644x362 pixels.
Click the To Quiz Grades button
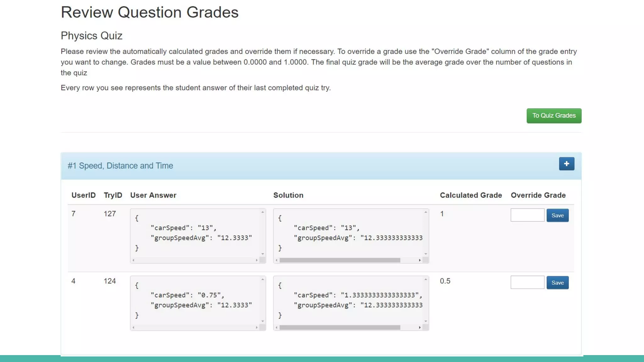click(554, 116)
